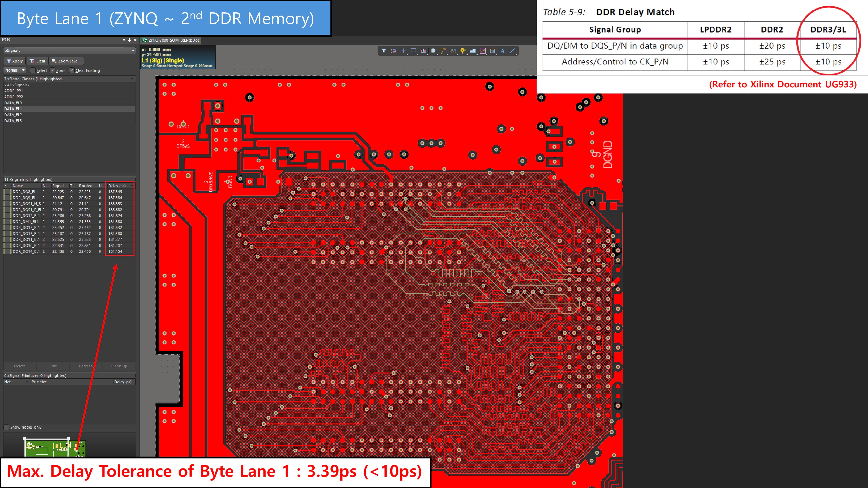
Task: Click the PCB panel pin icon
Action: 129,40
